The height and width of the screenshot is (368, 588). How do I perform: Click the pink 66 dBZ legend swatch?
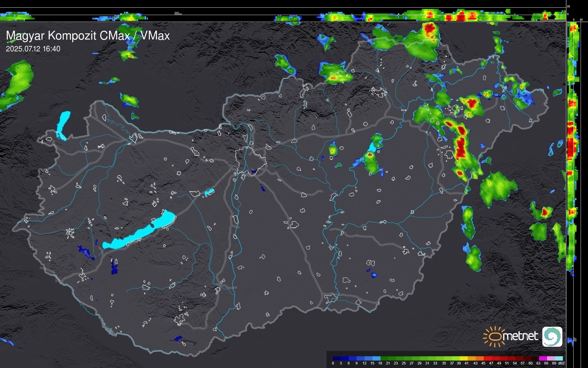pyautogui.click(x=551, y=358)
